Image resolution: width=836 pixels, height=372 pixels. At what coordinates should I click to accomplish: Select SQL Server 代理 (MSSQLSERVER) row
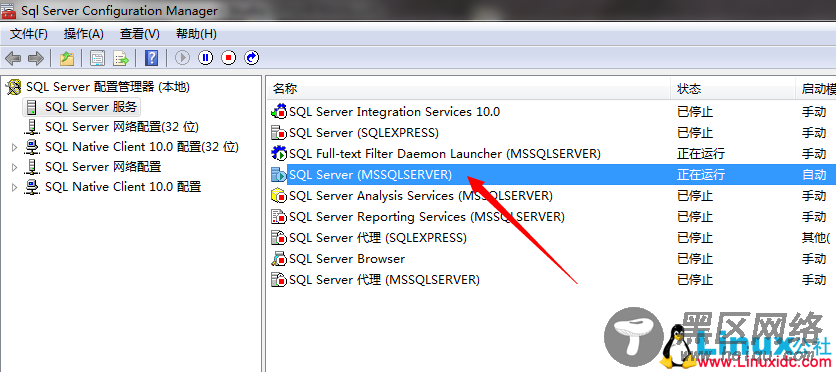click(x=551, y=279)
